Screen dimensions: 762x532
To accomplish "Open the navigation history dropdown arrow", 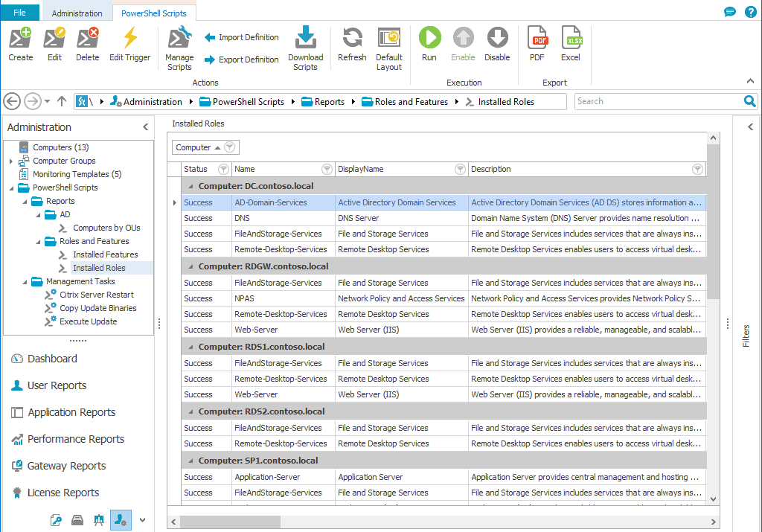I will coord(47,101).
